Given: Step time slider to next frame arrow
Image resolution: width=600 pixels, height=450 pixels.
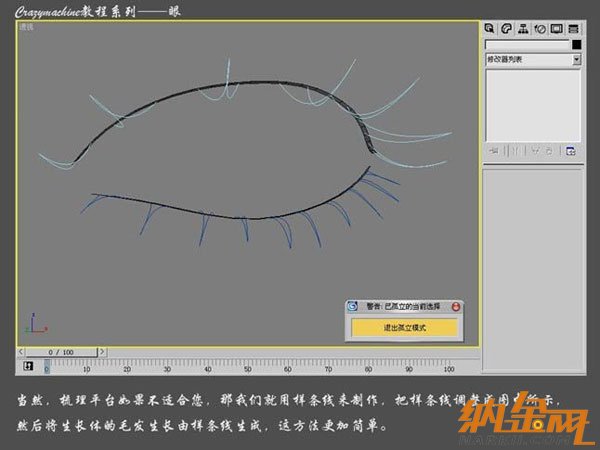Looking at the screenshot, I should (x=102, y=351).
